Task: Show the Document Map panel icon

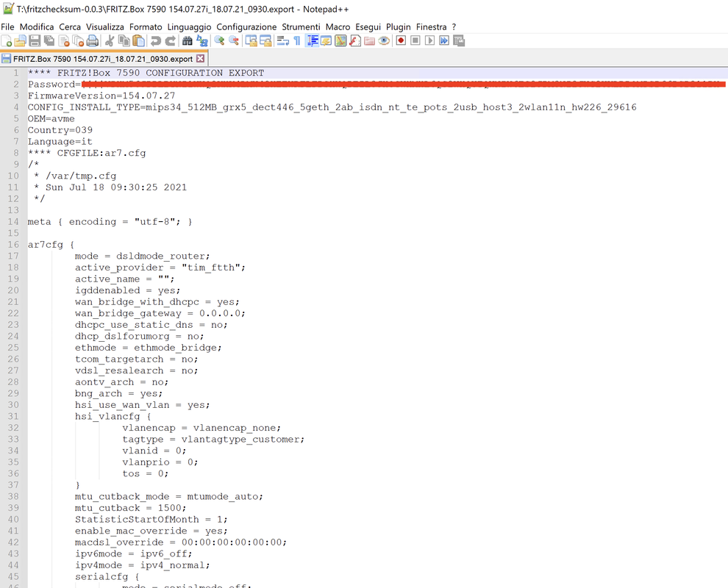Action: pyautogui.click(x=340, y=41)
